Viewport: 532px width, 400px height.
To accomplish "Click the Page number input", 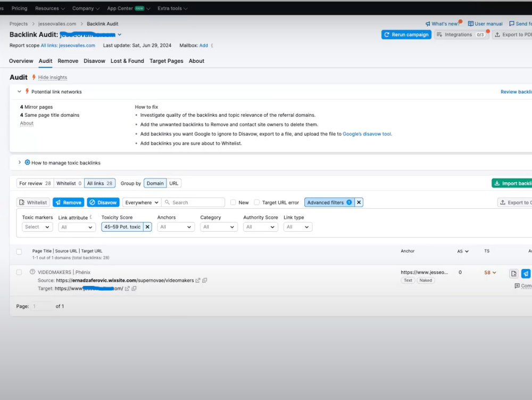I will [41, 306].
